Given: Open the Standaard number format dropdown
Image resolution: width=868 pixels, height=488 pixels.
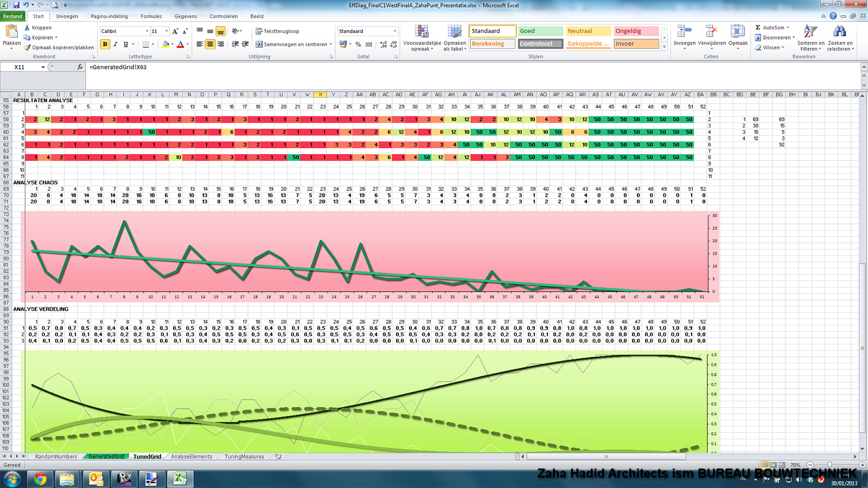Looking at the screenshot, I should pyautogui.click(x=394, y=31).
